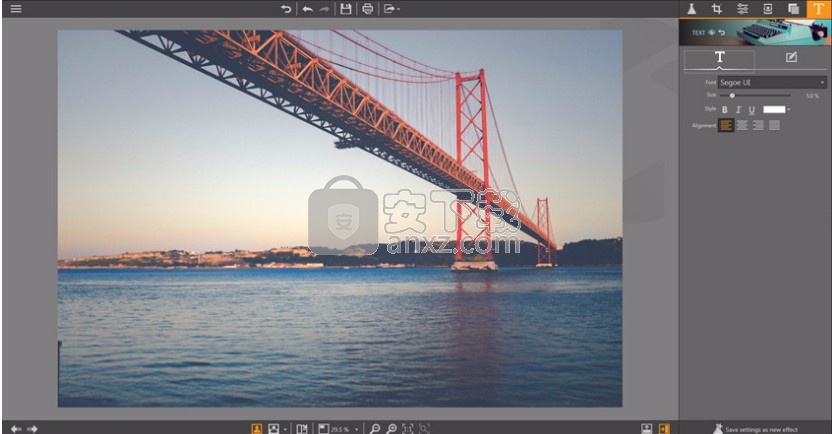Open the zoom percentage dropdown arrow
Viewport: 832px width, 434px height.
(357, 429)
